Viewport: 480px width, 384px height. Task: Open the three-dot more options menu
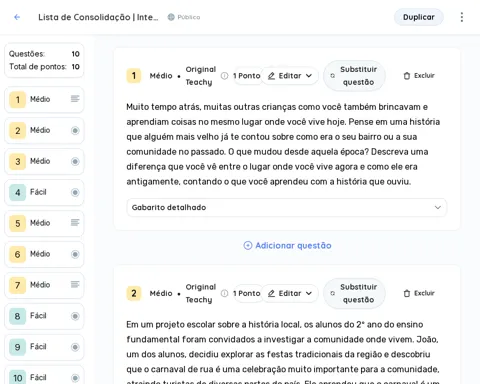click(462, 17)
